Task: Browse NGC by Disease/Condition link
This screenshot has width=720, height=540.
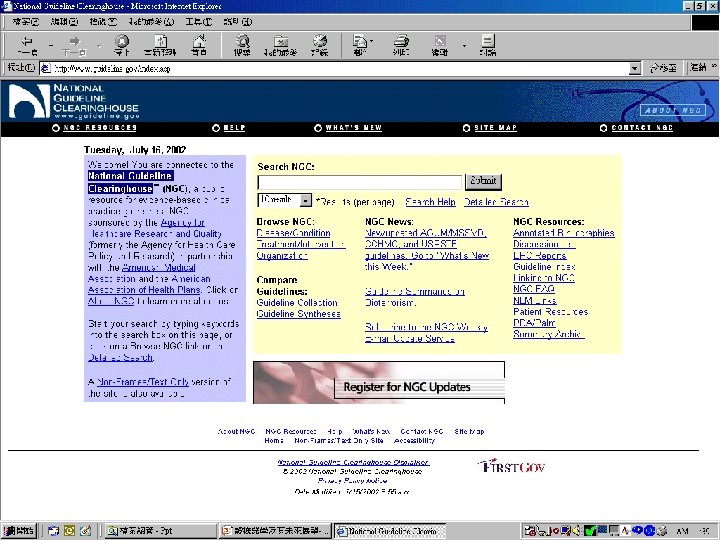Action: pos(293,233)
